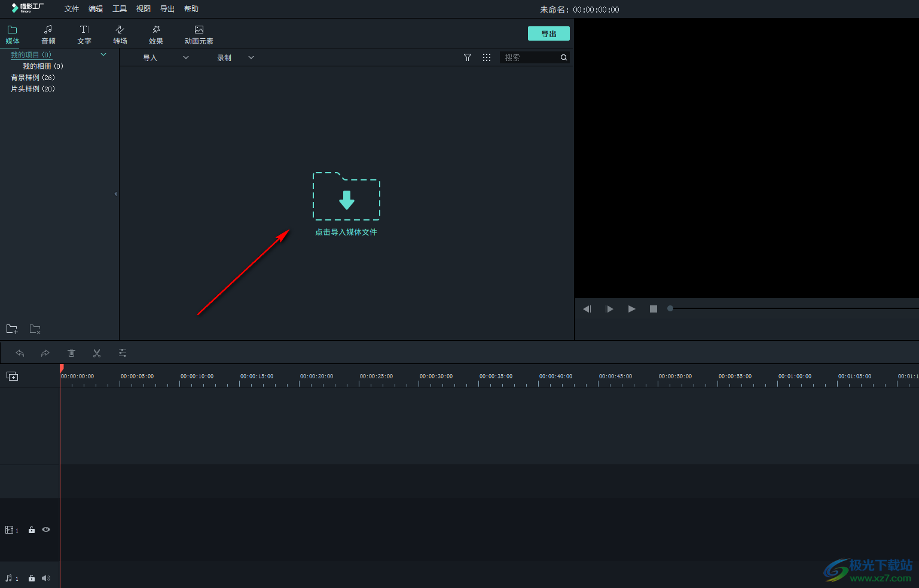Toggle the grid view icon
919x588 pixels.
click(x=487, y=57)
